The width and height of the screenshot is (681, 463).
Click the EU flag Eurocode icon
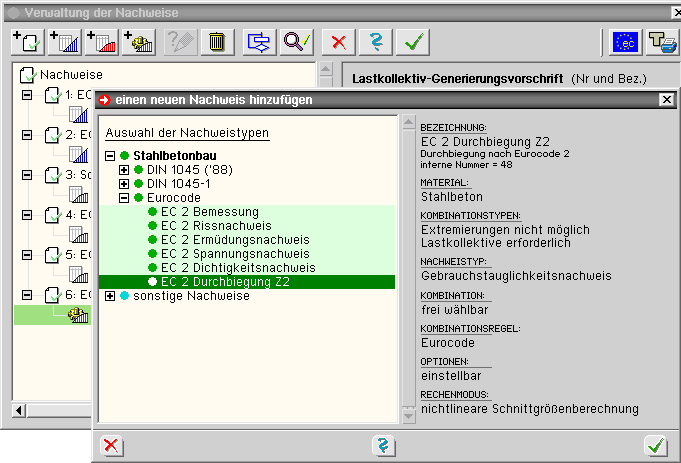[x=627, y=42]
